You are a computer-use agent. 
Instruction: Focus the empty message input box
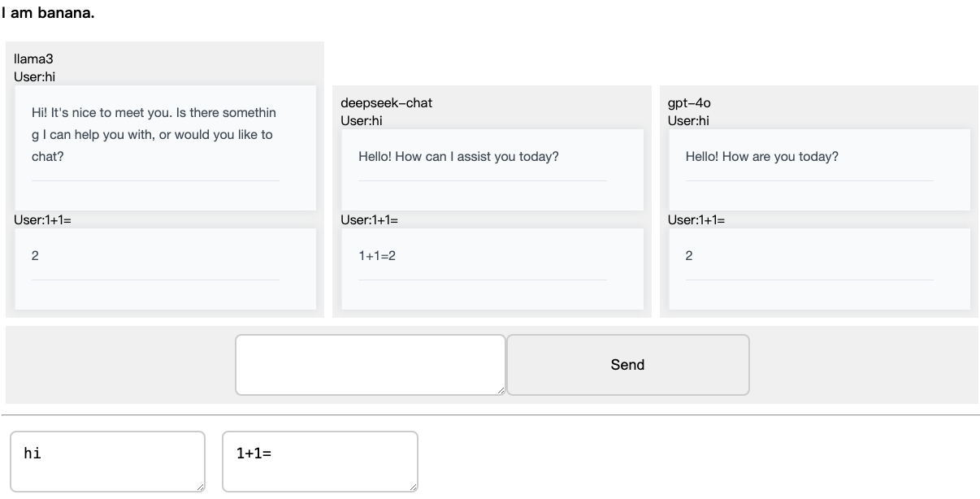click(x=370, y=365)
